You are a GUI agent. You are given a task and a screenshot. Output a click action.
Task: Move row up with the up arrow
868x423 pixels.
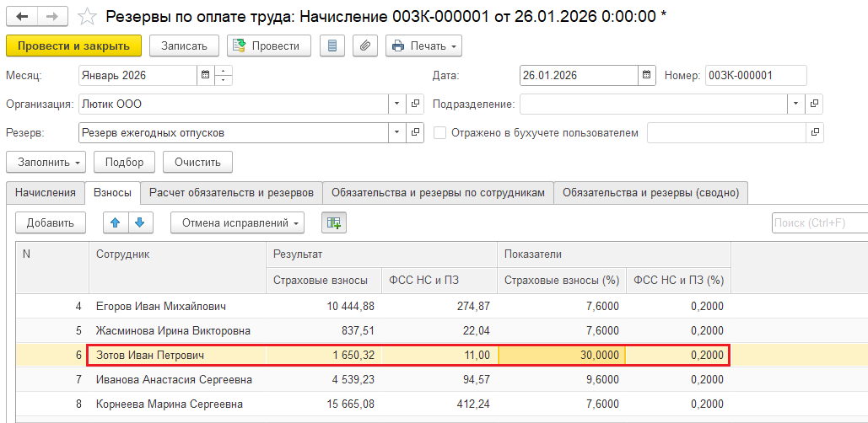coord(116,222)
